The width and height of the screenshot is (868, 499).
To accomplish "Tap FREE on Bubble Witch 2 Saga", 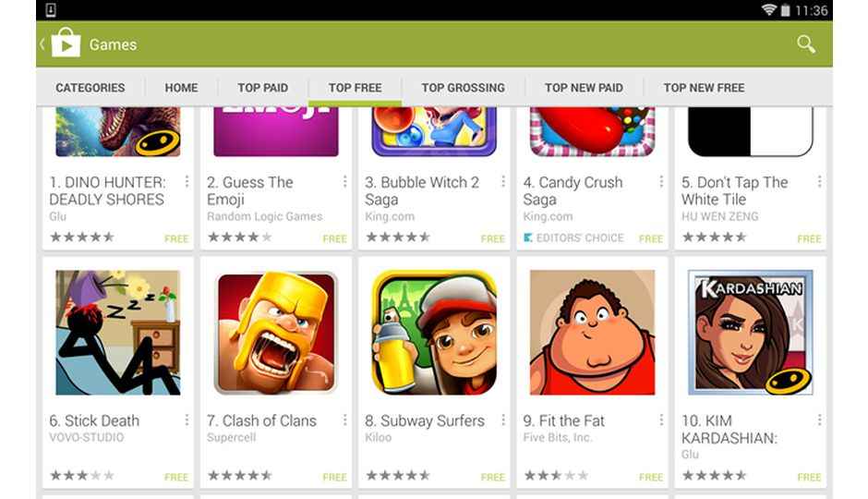I will tap(493, 238).
